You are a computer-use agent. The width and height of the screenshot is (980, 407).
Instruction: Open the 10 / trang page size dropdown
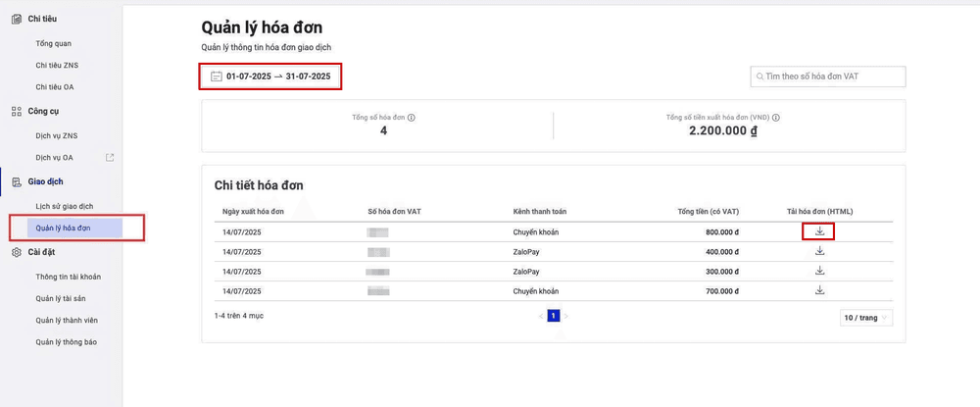click(866, 318)
